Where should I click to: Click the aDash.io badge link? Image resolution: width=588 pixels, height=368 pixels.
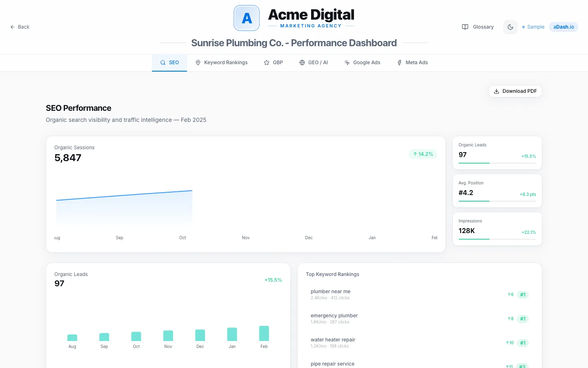(x=563, y=27)
